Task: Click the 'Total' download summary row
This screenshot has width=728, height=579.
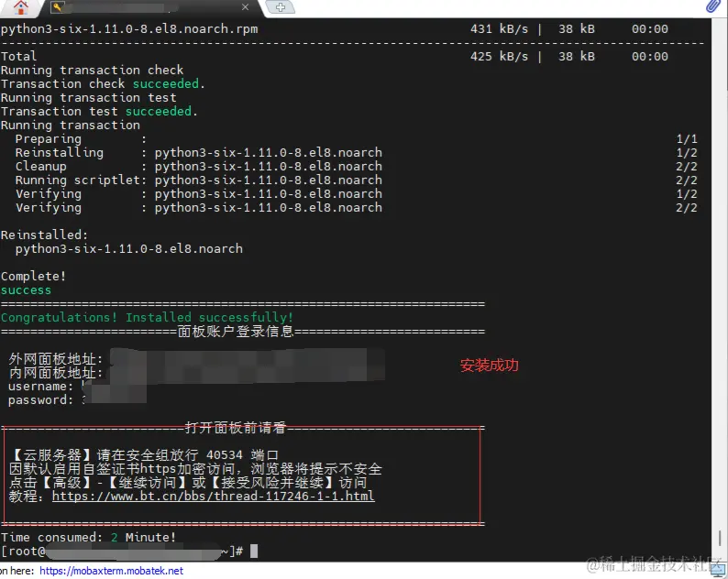Action: point(335,57)
